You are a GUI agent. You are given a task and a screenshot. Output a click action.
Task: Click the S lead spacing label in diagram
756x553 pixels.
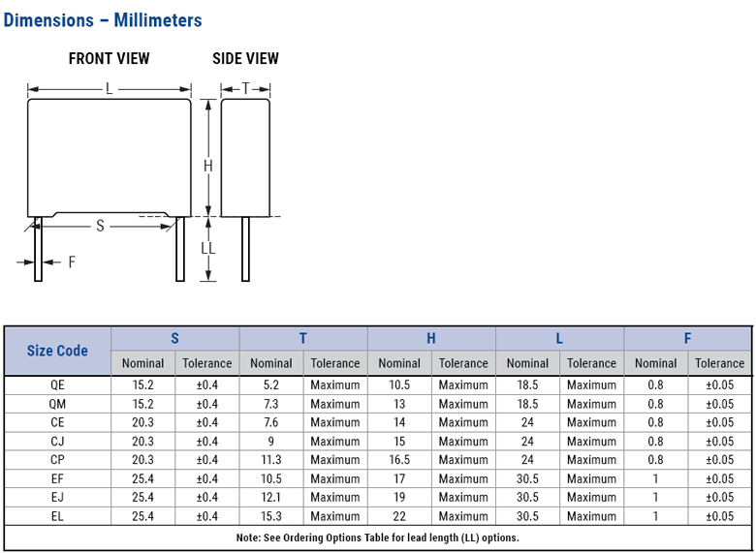click(100, 226)
